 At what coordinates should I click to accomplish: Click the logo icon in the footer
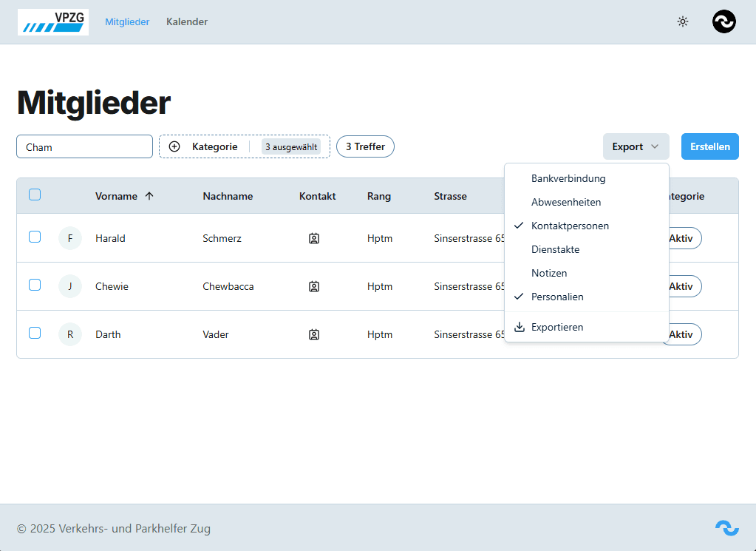click(726, 528)
